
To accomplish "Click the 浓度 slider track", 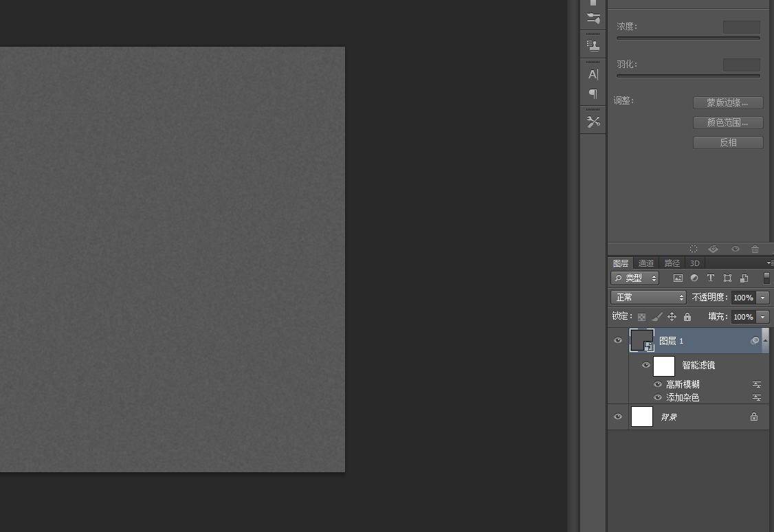I will [x=688, y=38].
